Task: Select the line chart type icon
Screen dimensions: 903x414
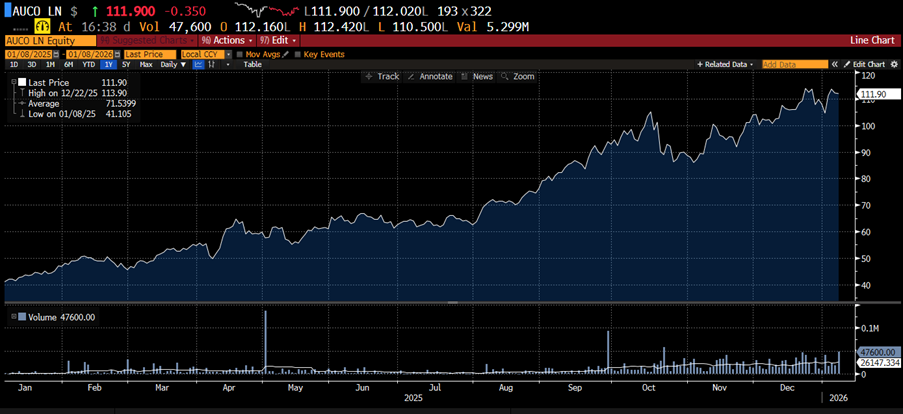Action: (x=198, y=64)
